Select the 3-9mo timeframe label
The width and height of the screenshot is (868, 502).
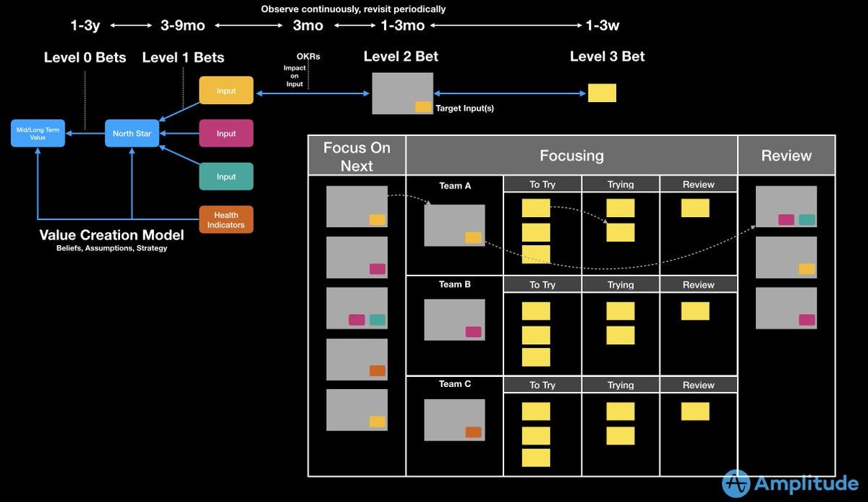point(183,25)
